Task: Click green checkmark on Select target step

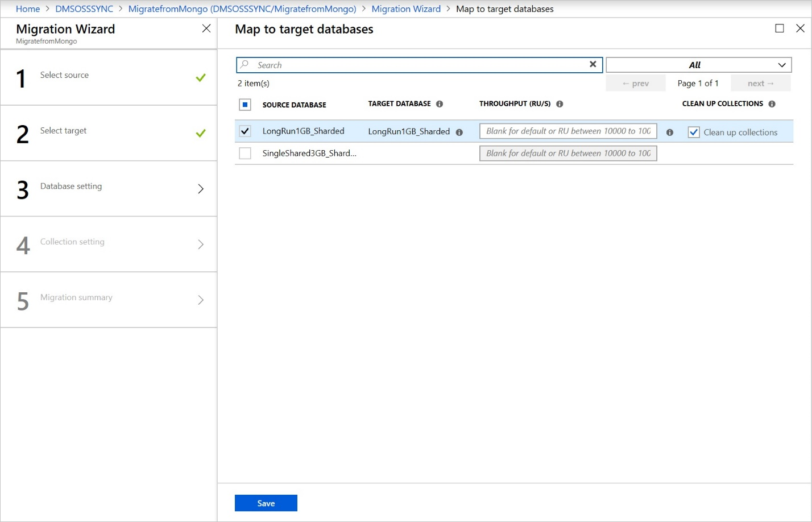Action: point(201,133)
